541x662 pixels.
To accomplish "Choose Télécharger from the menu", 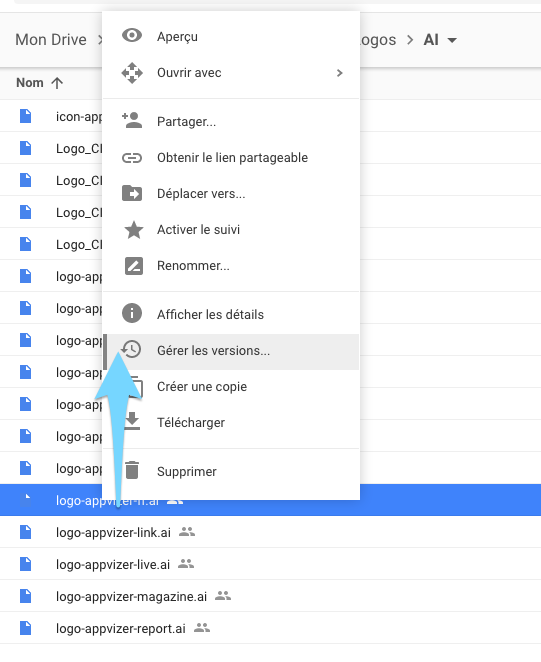I will point(231,423).
